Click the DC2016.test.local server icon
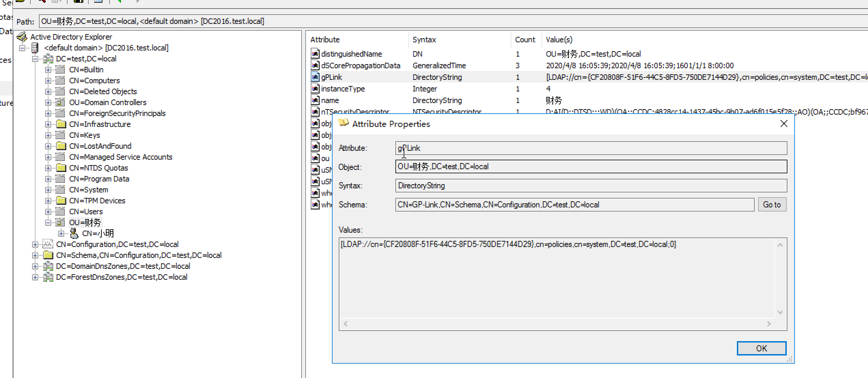Viewport: 868px width, 378px height. tap(35, 48)
